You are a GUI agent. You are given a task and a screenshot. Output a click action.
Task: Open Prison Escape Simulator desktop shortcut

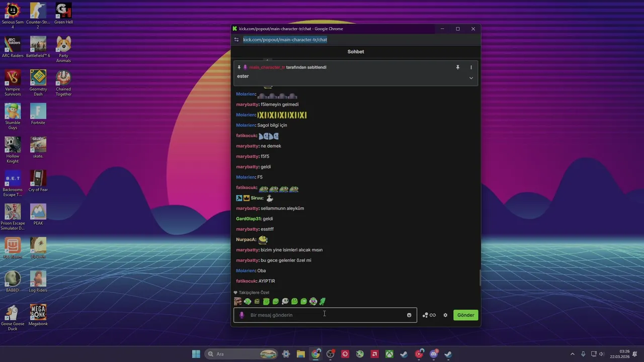(13, 217)
